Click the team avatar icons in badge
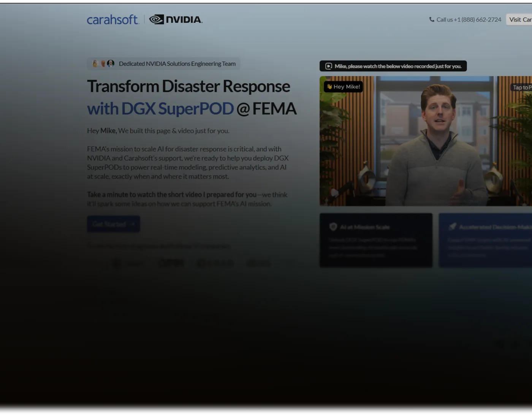532x415 pixels. tap(103, 63)
